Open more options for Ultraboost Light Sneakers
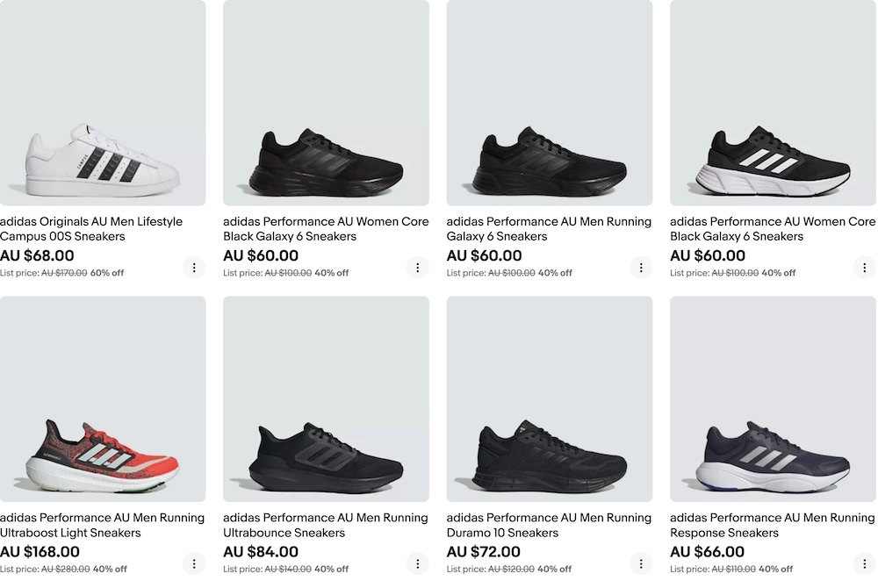 [x=194, y=563]
